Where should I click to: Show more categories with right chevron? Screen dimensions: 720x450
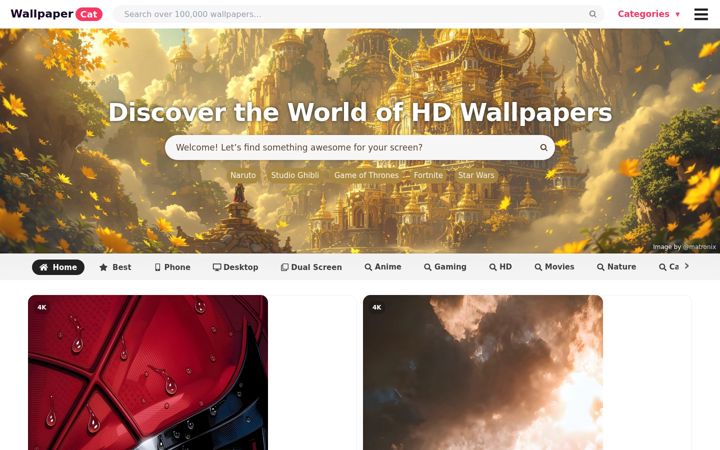(x=686, y=266)
